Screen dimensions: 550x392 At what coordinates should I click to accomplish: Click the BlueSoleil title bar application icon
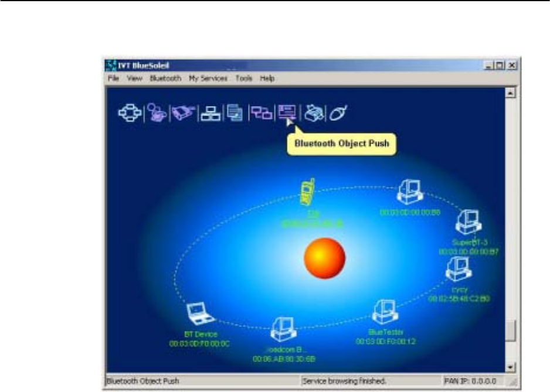[111, 66]
